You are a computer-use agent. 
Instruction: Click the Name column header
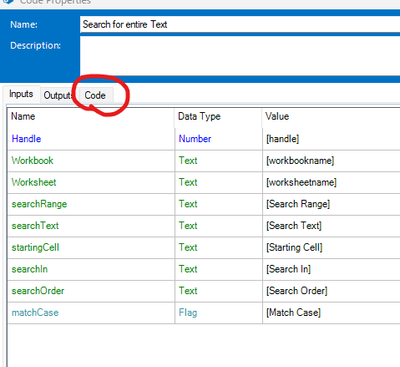click(91, 117)
